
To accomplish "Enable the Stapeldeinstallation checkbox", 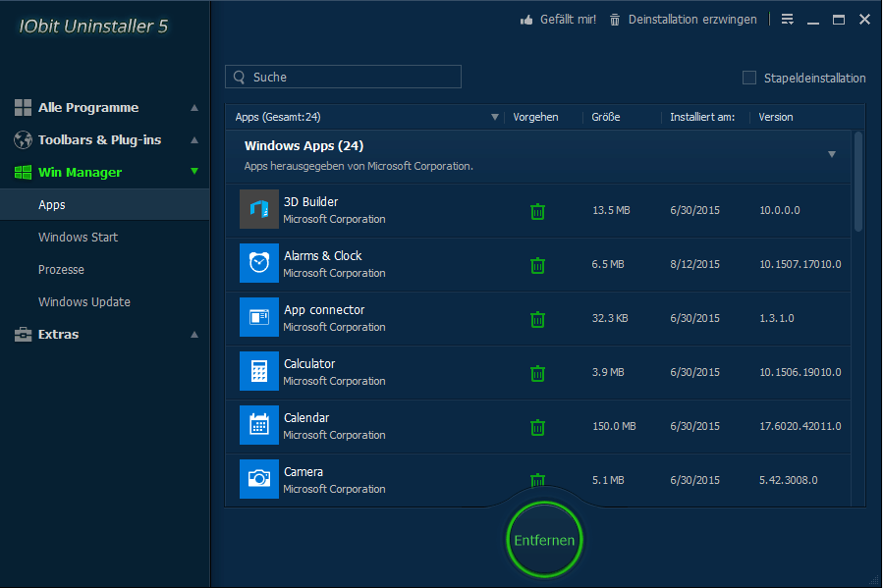I will pos(749,78).
